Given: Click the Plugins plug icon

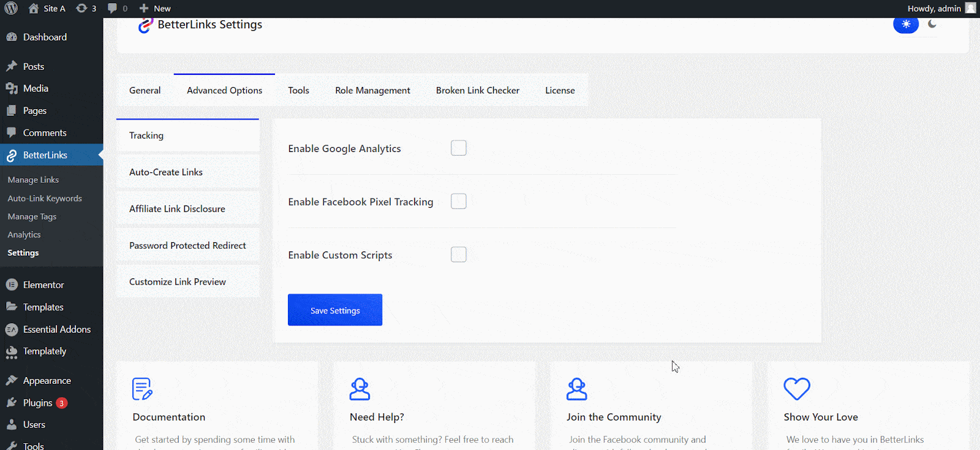Looking at the screenshot, I should 12,403.
